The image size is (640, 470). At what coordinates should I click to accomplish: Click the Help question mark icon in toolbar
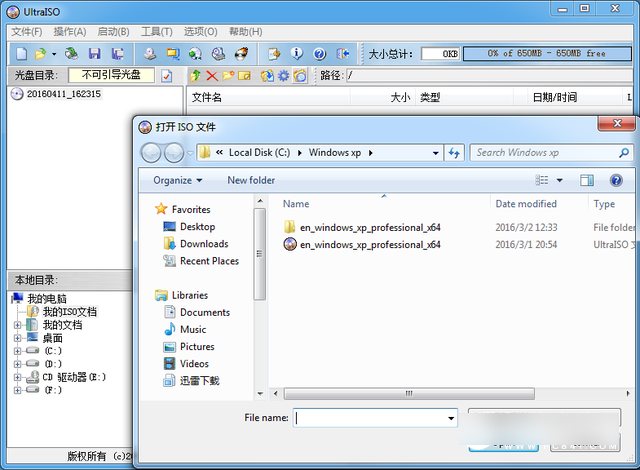coord(320,53)
